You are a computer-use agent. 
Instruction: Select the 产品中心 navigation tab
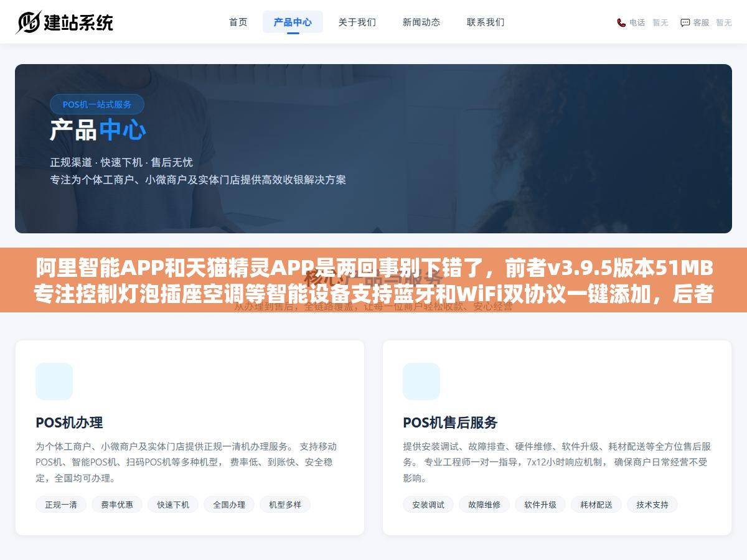pyautogui.click(x=293, y=22)
